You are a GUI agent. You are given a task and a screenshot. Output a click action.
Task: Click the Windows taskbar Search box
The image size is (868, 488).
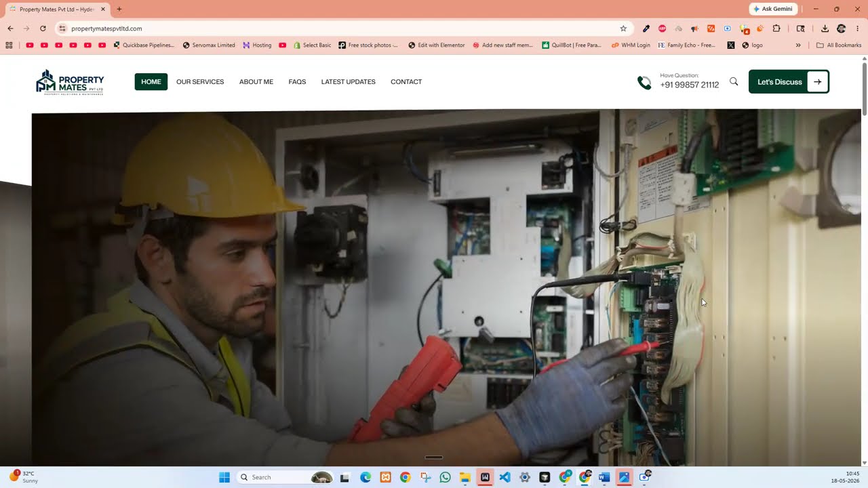tap(285, 477)
